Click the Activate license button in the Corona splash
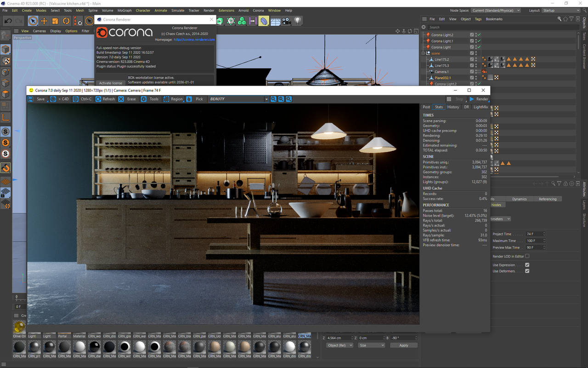The height and width of the screenshot is (368, 588). click(110, 83)
